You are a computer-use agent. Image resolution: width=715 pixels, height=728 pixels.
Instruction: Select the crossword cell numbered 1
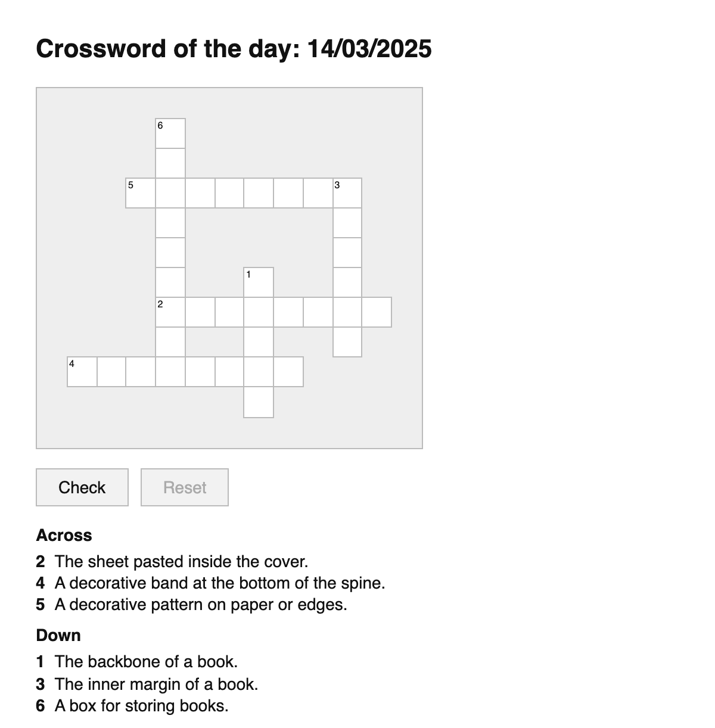259,282
